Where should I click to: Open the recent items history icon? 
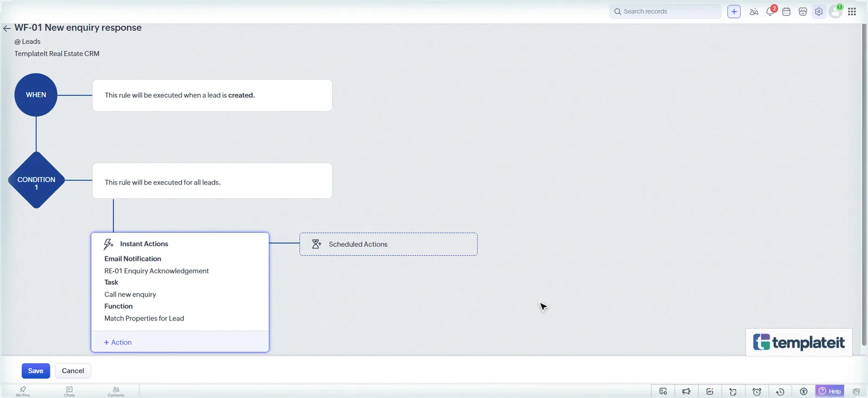[780, 391]
